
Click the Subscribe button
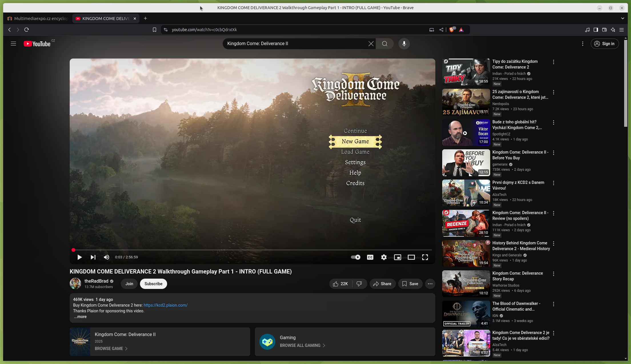153,284
